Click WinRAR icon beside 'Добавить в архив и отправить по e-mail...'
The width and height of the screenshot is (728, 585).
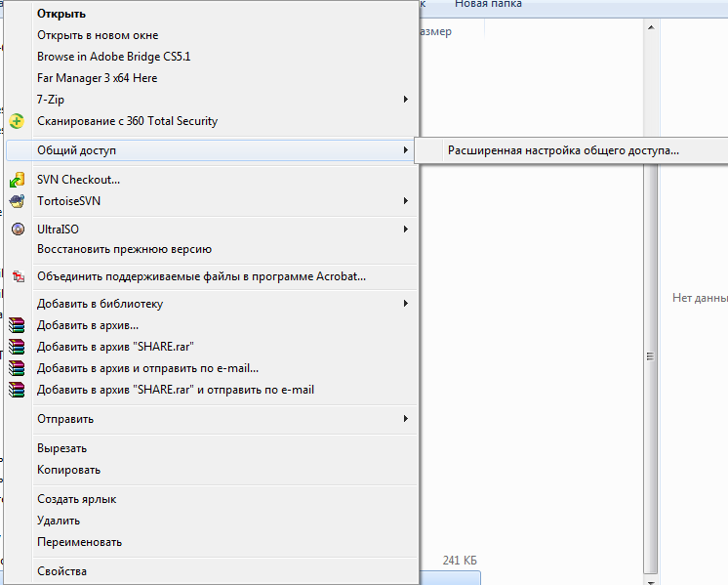click(x=17, y=368)
